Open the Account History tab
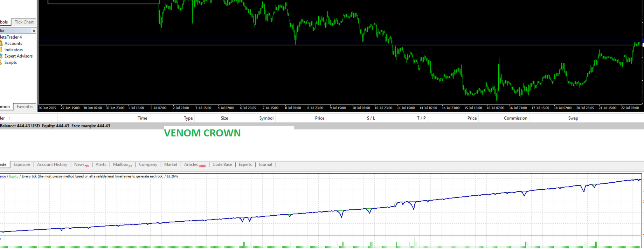Screen dimensions: 644x249 coord(52,164)
